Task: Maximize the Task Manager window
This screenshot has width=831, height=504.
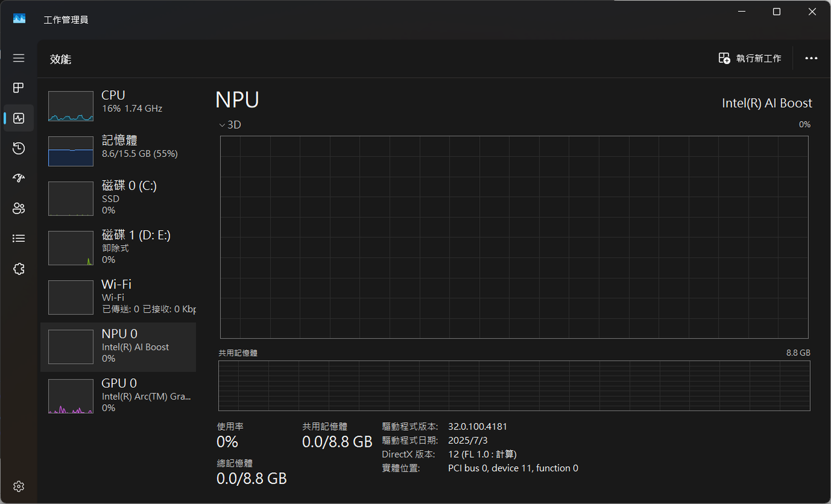Action: 776,12
